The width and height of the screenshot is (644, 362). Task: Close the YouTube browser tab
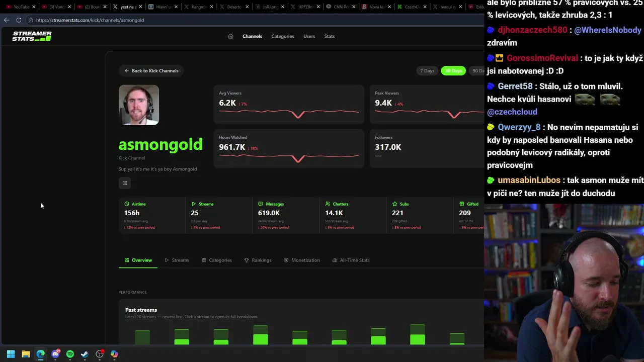click(x=34, y=7)
